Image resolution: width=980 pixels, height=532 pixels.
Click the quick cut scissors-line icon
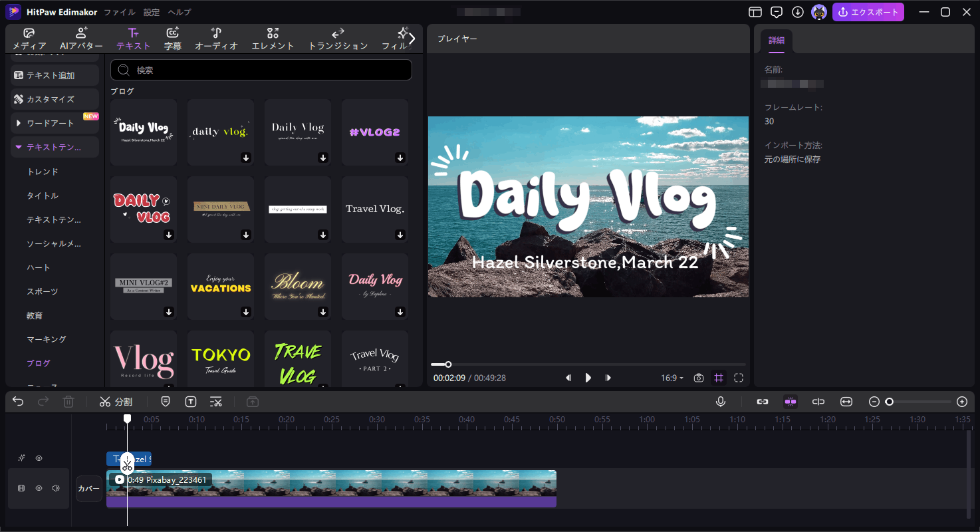click(x=216, y=402)
